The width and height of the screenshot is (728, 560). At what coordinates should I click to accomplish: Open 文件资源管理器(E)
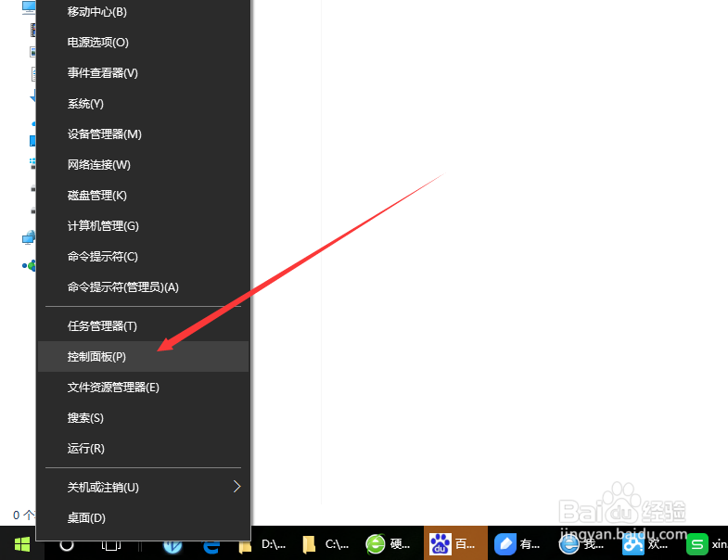pyautogui.click(x=143, y=388)
